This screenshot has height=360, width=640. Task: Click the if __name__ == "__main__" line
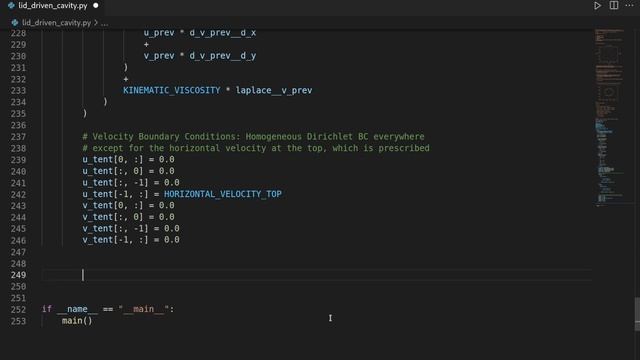coord(108,309)
